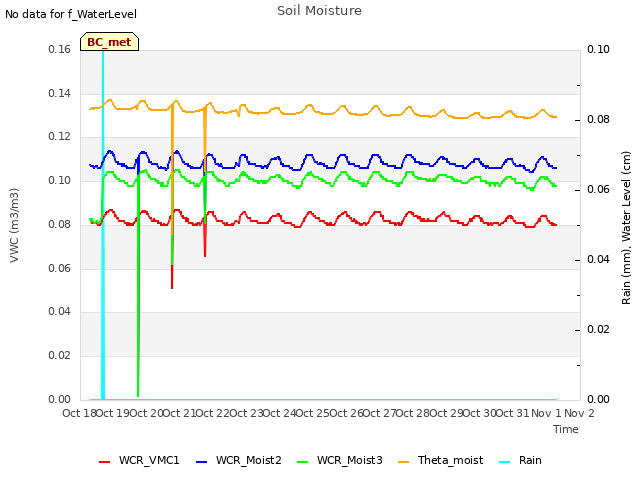
Task: Click the Theta_moist legend entry
Action: pyautogui.click(x=440, y=460)
